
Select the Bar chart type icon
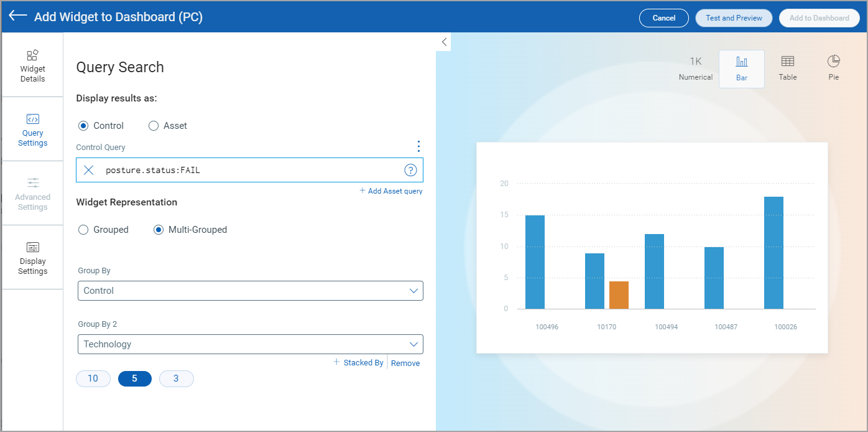point(741,68)
